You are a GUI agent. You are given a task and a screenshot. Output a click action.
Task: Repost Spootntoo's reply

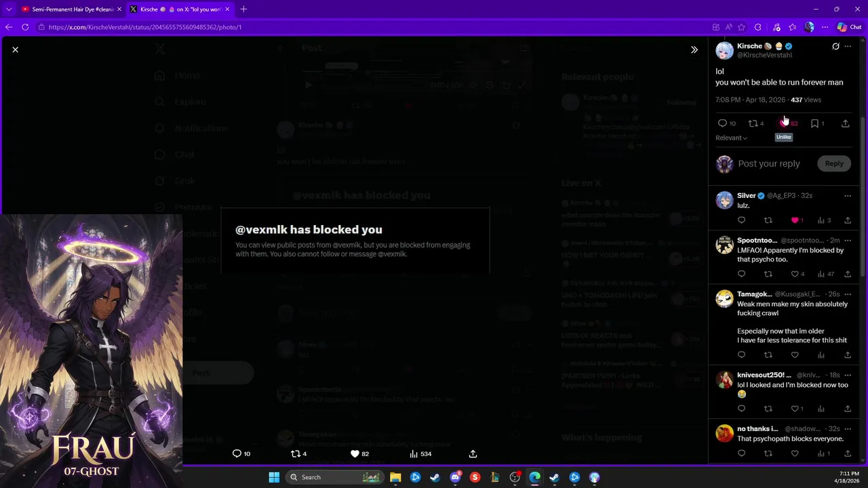pyautogui.click(x=768, y=274)
